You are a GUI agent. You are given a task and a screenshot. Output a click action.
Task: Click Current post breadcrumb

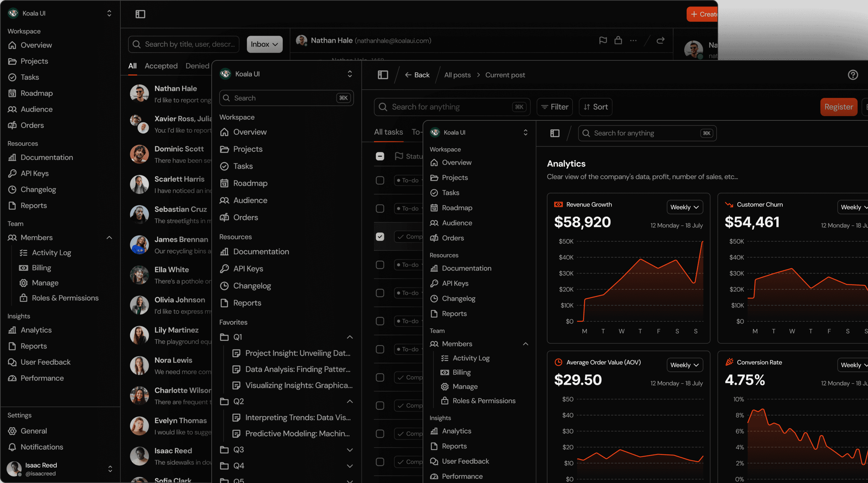[505, 75]
